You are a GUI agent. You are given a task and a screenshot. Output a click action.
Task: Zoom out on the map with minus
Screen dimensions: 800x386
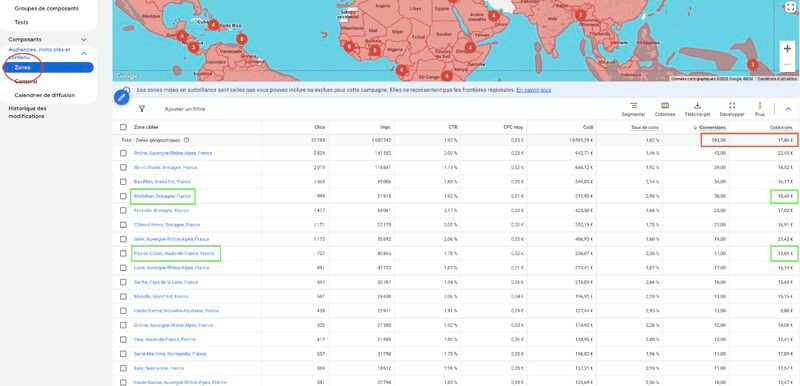click(x=787, y=64)
